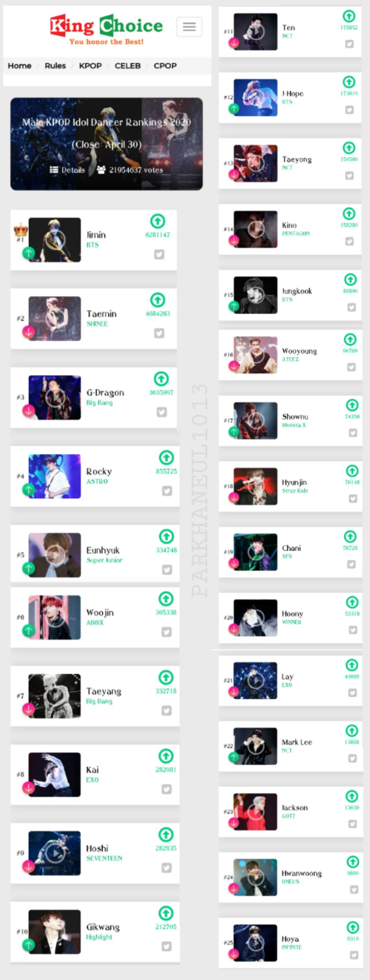This screenshot has width=370, height=980.
Task: Go to the CELEB section
Action: pos(127,66)
